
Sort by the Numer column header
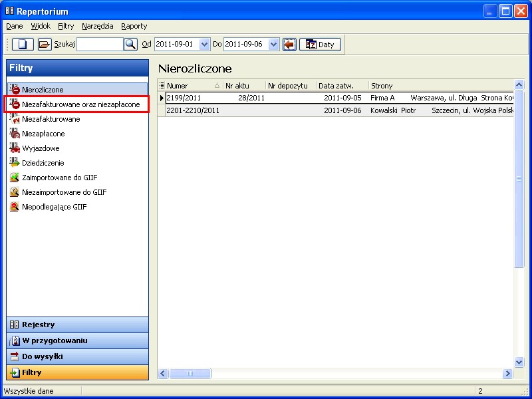click(x=190, y=86)
